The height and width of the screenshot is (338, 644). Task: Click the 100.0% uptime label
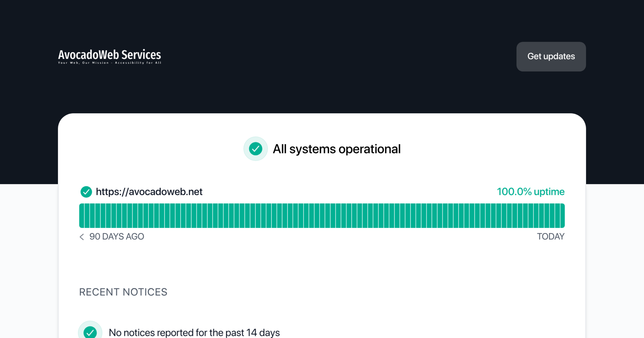tap(530, 192)
